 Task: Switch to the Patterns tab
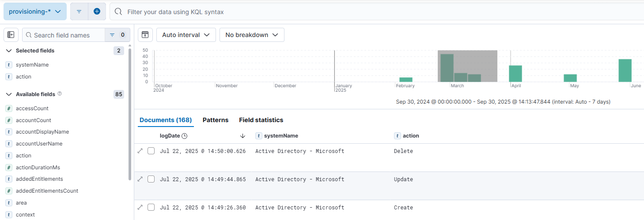(216, 120)
